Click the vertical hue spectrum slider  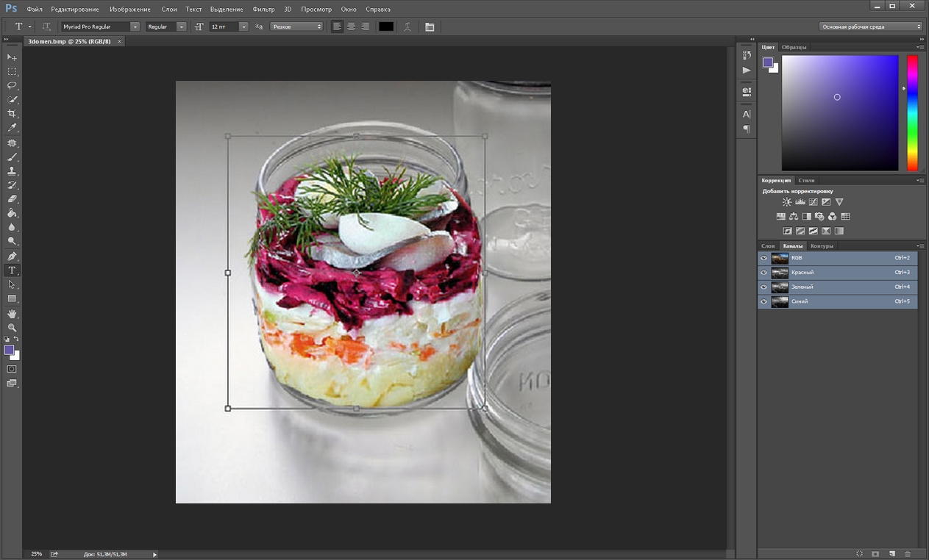point(912,112)
